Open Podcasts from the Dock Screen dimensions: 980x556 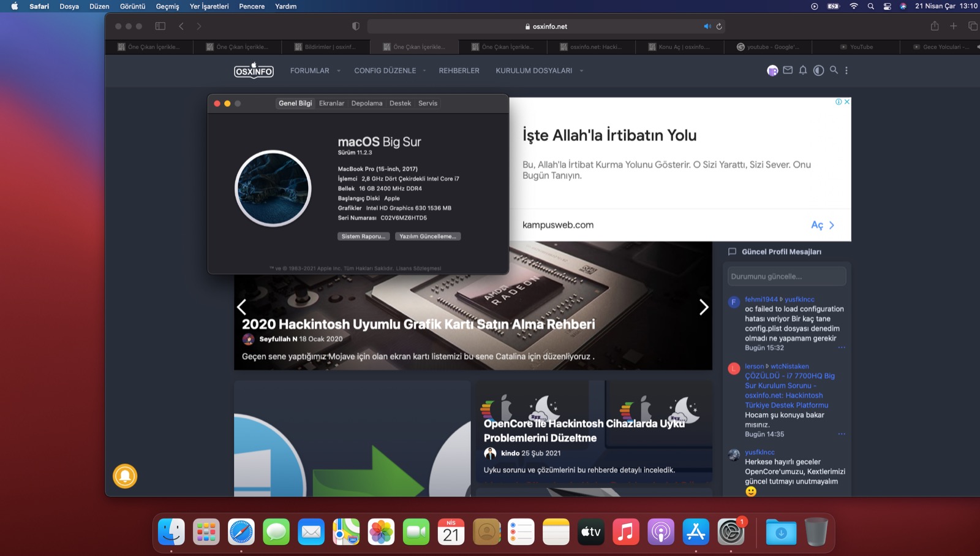coord(661,531)
